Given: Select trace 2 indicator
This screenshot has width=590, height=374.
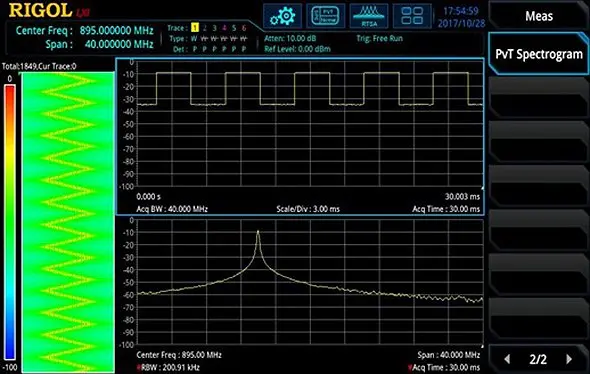Looking at the screenshot, I should [205, 28].
